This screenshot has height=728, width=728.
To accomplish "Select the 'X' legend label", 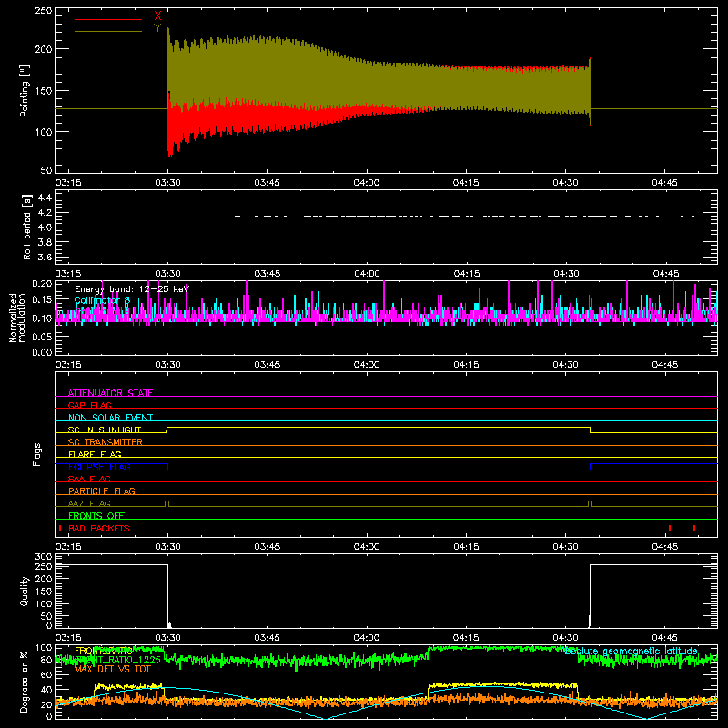I will [157, 16].
